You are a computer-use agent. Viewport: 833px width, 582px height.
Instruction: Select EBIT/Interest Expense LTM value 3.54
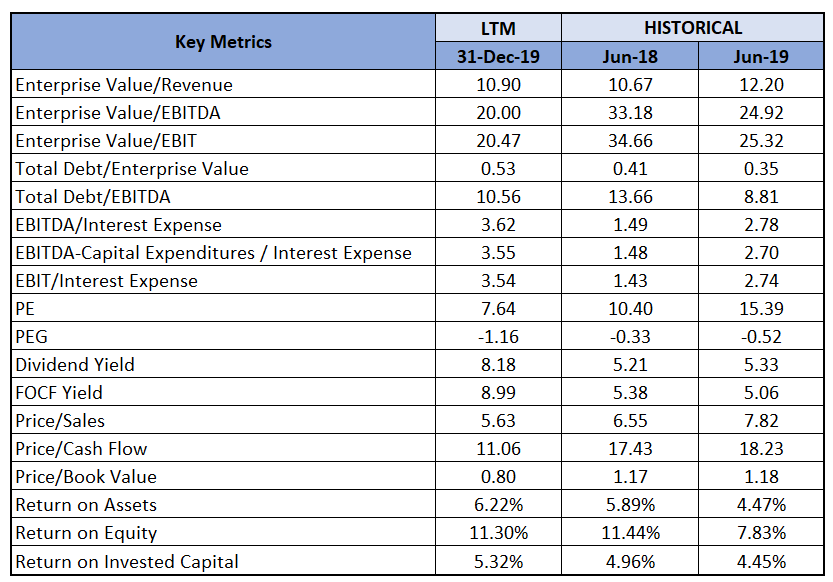click(x=498, y=281)
